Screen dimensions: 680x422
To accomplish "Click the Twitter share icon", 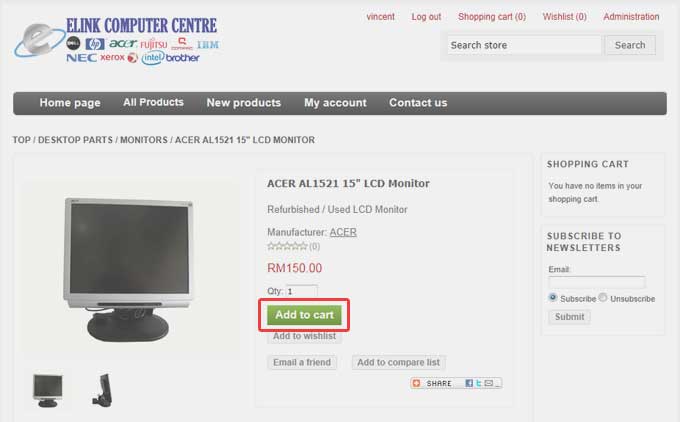I will (479, 383).
